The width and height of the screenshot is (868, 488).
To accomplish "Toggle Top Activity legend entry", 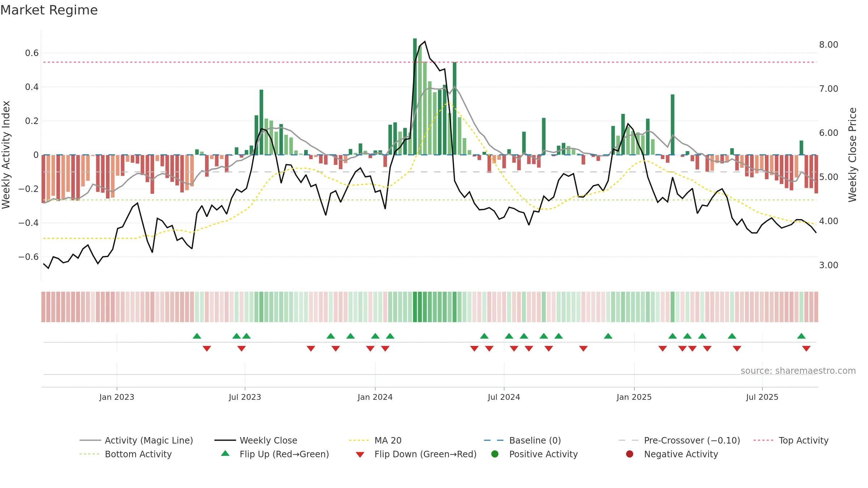I will click(791, 440).
